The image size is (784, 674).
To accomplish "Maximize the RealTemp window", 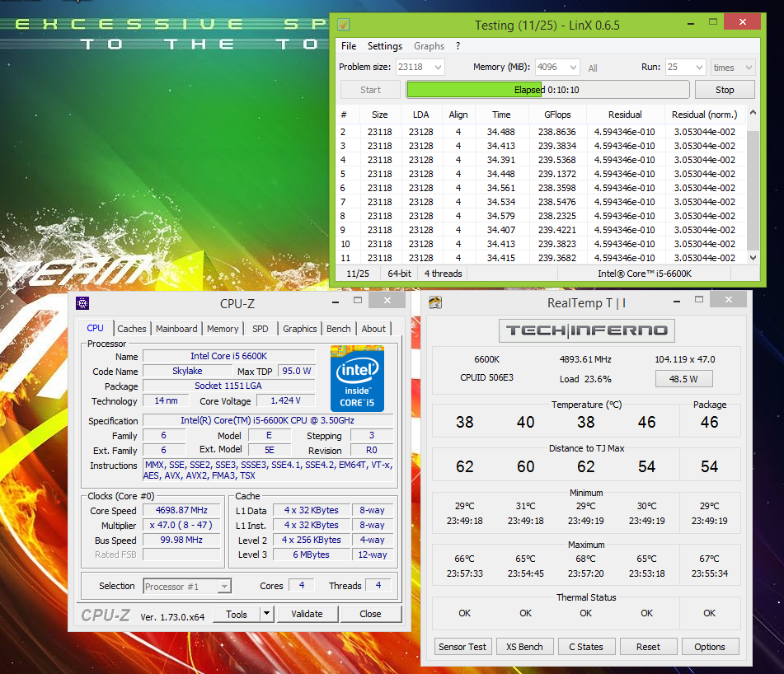I will [699, 299].
